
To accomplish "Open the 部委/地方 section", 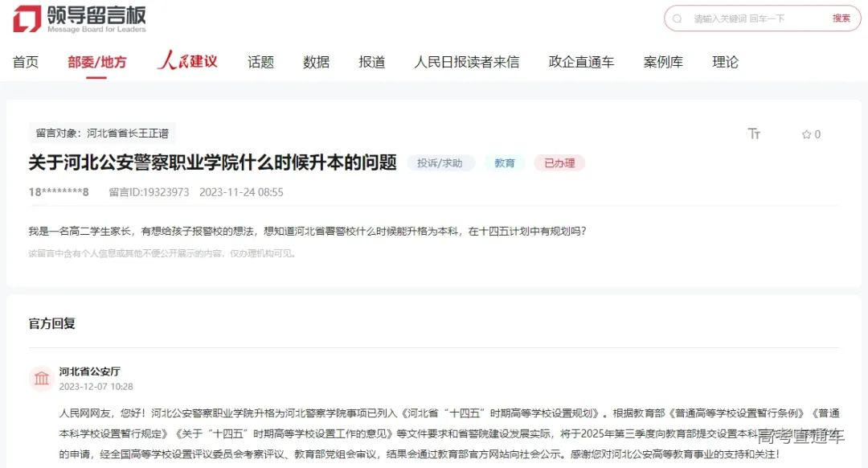I will [x=95, y=61].
